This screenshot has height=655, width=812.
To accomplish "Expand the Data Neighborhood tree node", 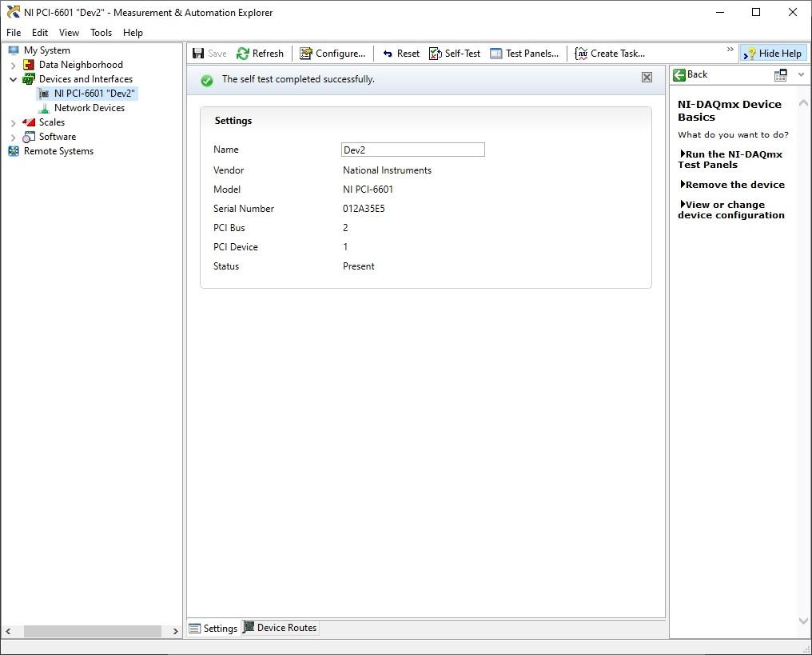I will coord(13,65).
